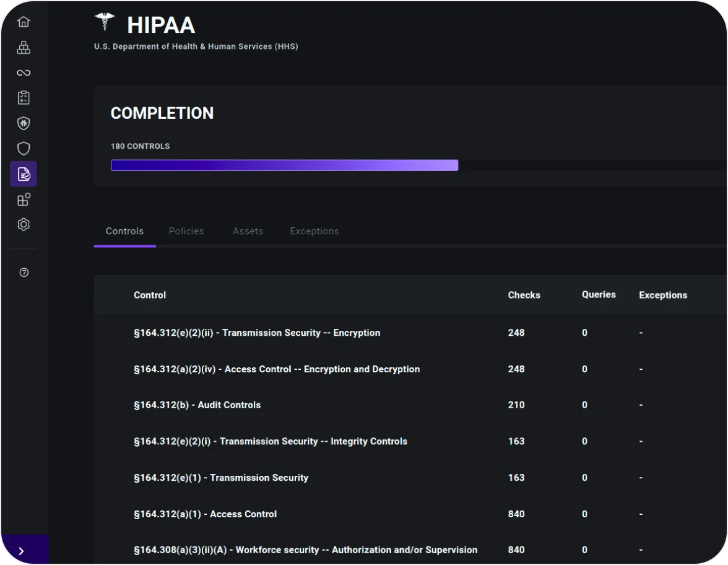The height and width of the screenshot is (565, 728).
Task: Expand the sidebar using bottom chevron
Action: tap(20, 550)
